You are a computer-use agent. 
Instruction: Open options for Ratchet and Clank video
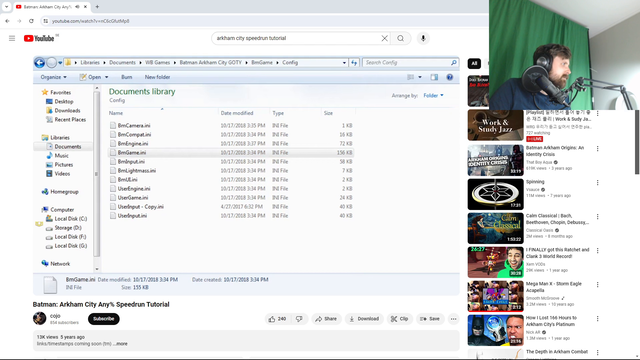pos(598,251)
